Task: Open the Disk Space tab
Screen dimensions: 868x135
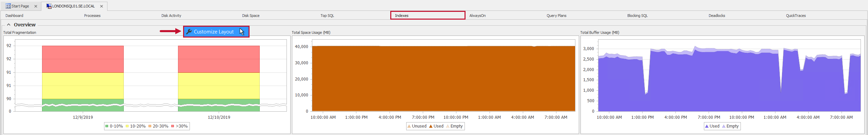Action: tap(251, 16)
